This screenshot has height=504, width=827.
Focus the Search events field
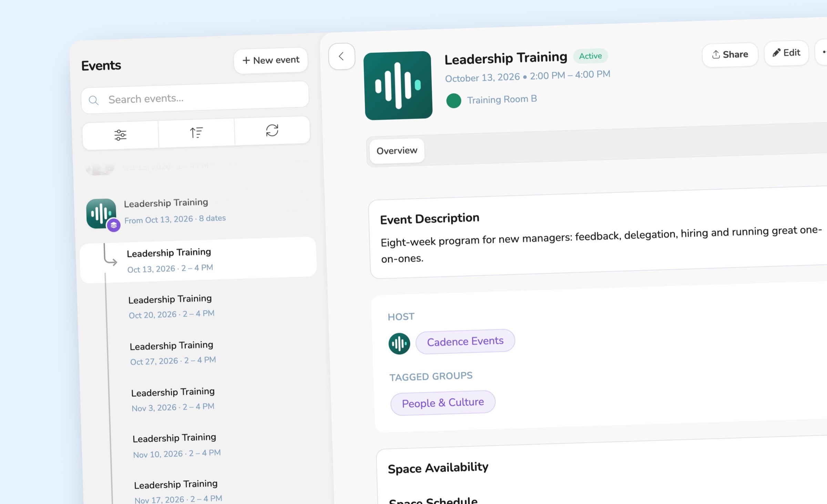(195, 97)
